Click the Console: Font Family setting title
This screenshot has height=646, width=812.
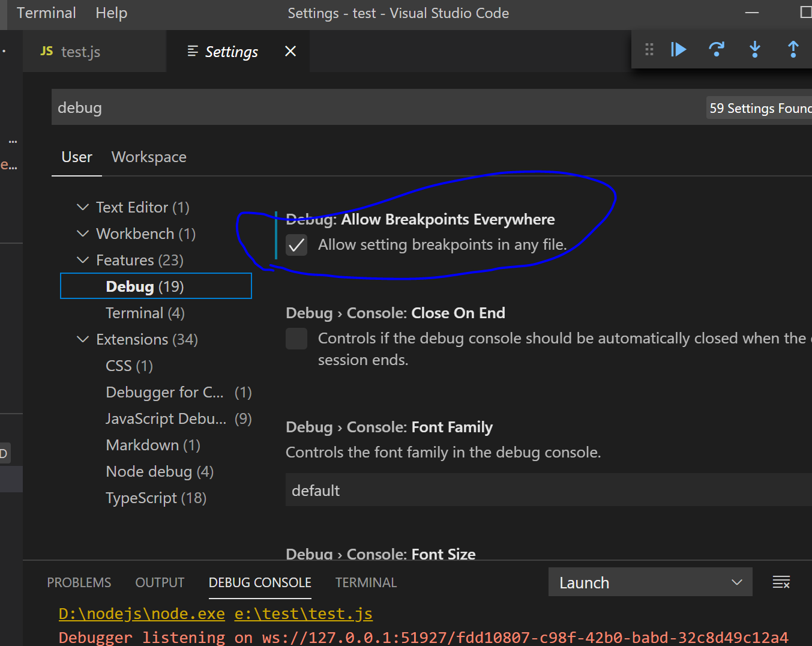pos(389,427)
